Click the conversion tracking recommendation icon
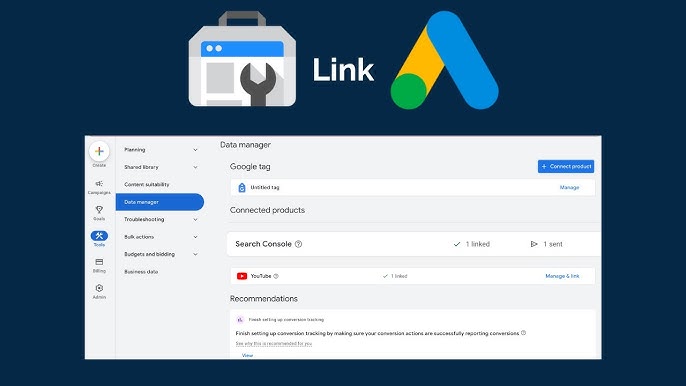The height and width of the screenshot is (386, 686). point(240,320)
